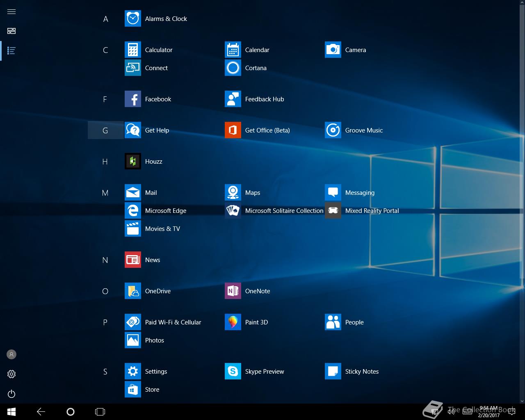Launch the Camera app icon
The width and height of the screenshot is (525, 420).
coord(333,50)
